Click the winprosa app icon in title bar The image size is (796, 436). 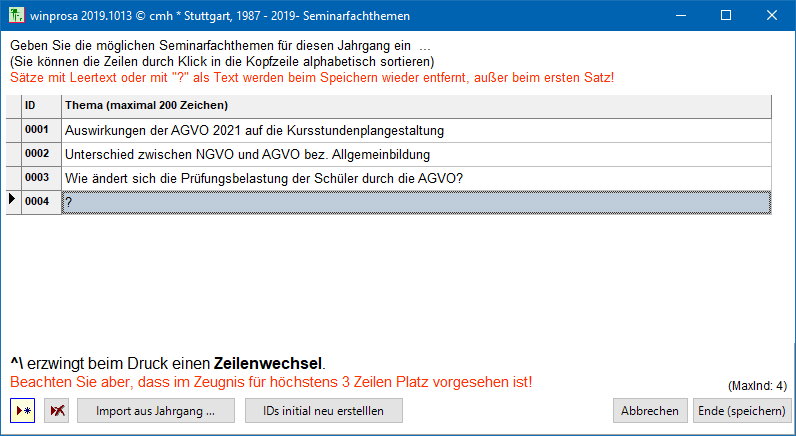pyautogui.click(x=17, y=16)
